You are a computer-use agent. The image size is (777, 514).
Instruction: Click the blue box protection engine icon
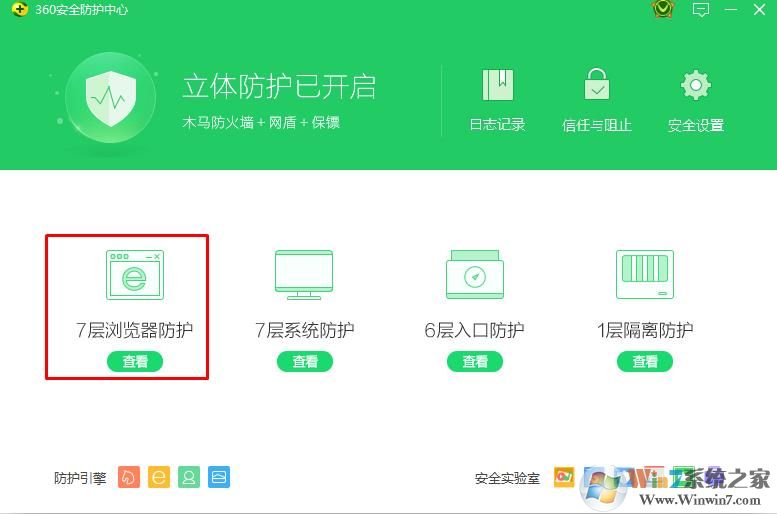[219, 477]
